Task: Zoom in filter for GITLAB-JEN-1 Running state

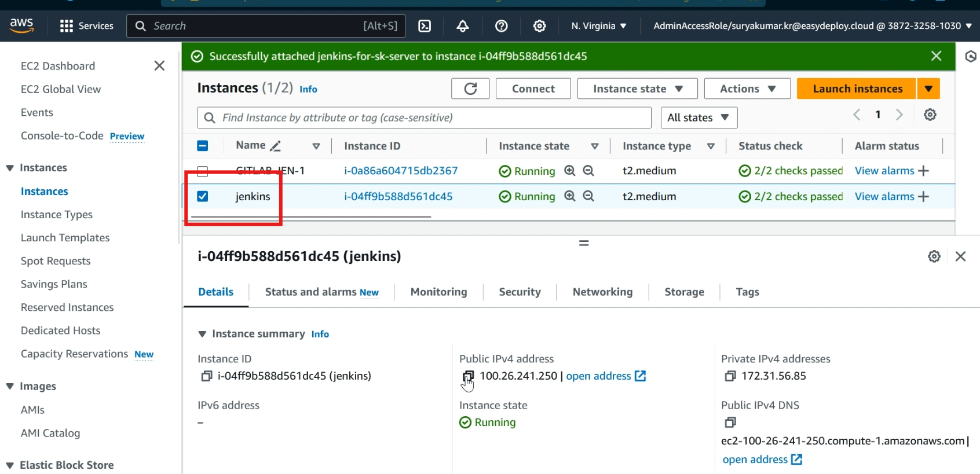Action: (x=570, y=171)
